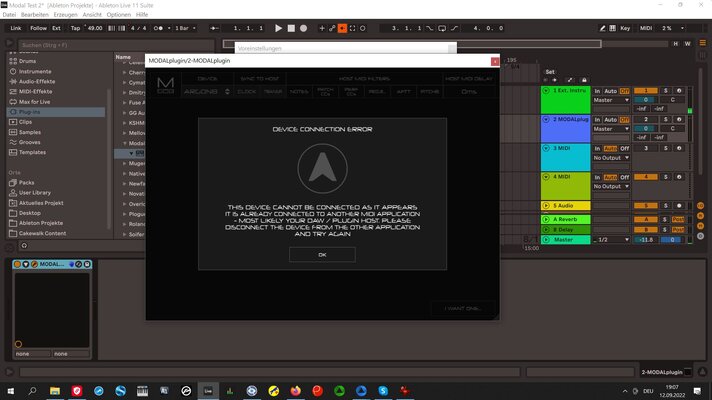Image resolution: width=712 pixels, height=400 pixels.
Task: Dismiss the connection error with OK
Action: (x=322, y=255)
